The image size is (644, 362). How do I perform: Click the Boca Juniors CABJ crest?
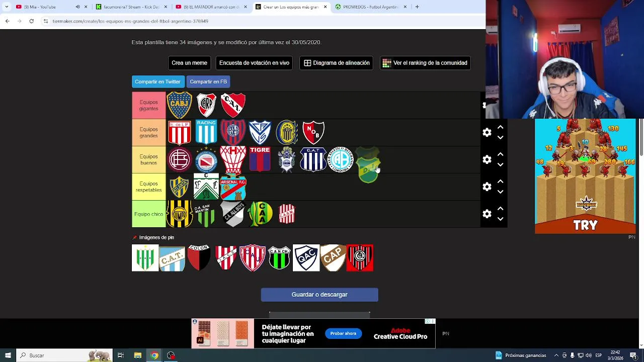click(180, 105)
